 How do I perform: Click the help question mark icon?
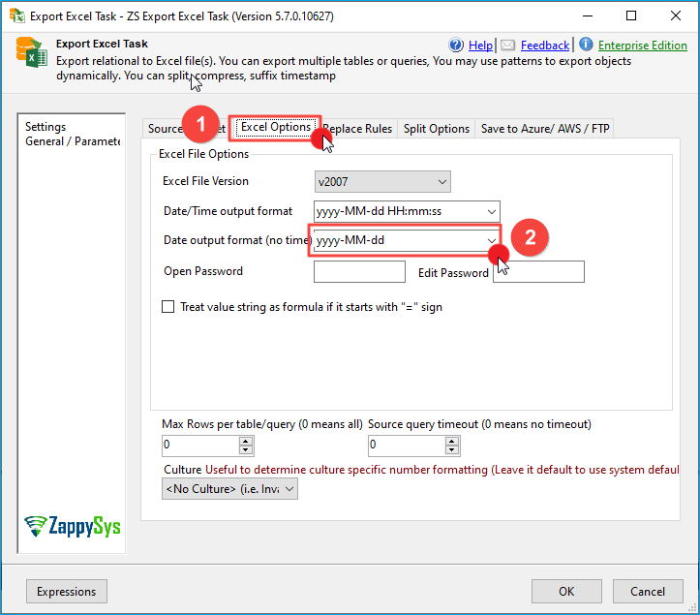(457, 45)
